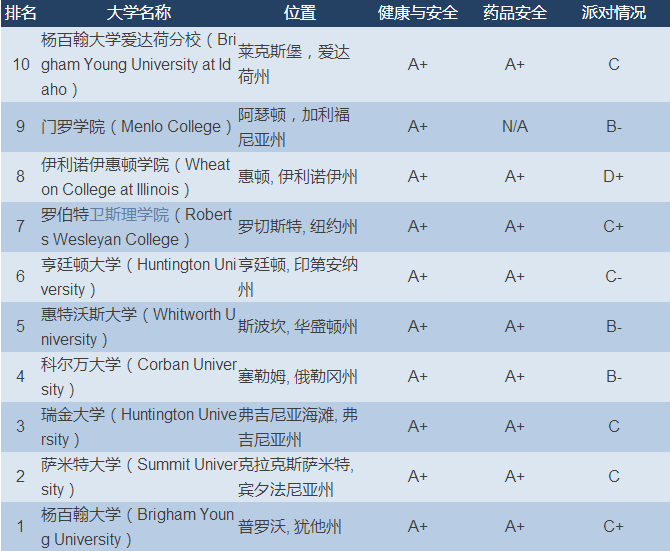
Task: Click the location 克拉克斯萨米特, 宾夕法尼亚州
Action: (x=296, y=477)
